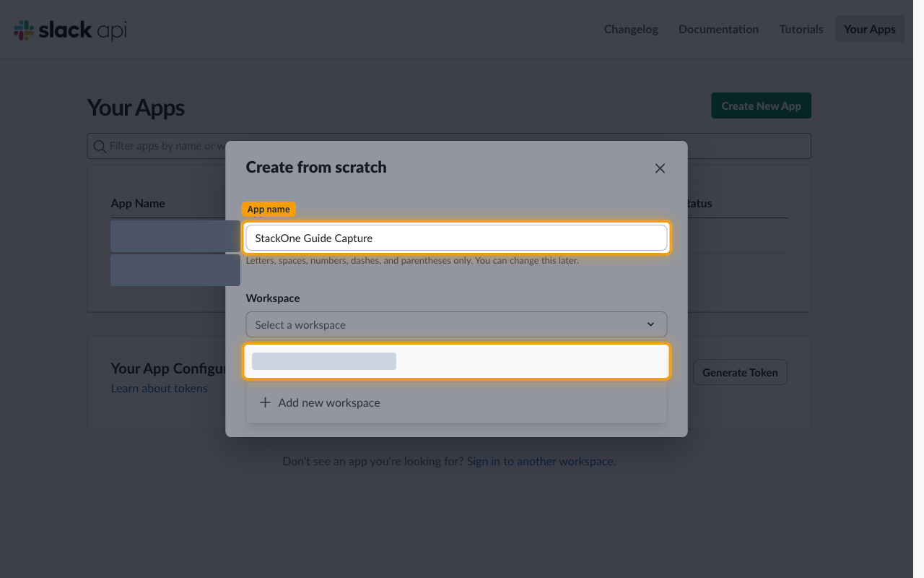This screenshot has height=578, width=924.
Task: Open the Changelog nav item
Action: tap(631, 29)
